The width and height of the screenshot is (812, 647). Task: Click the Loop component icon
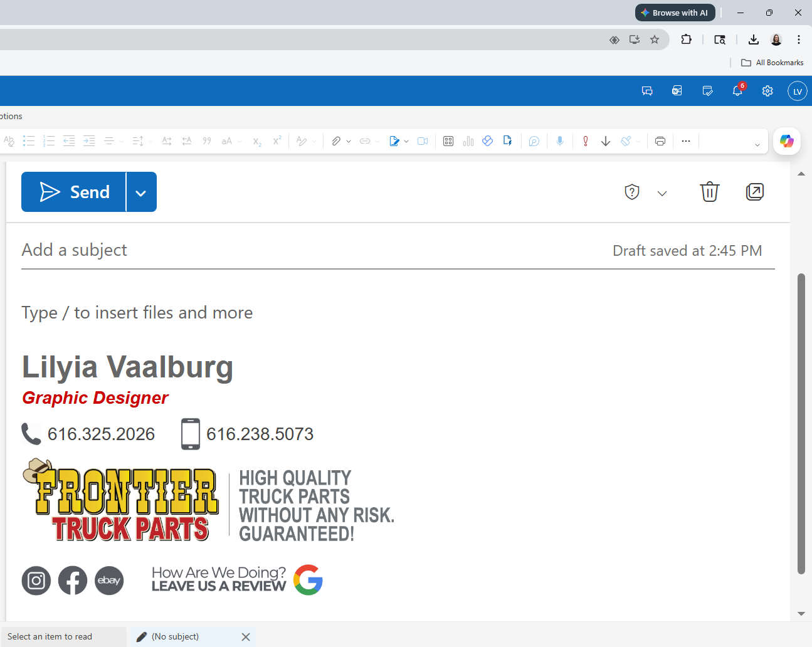tap(487, 141)
